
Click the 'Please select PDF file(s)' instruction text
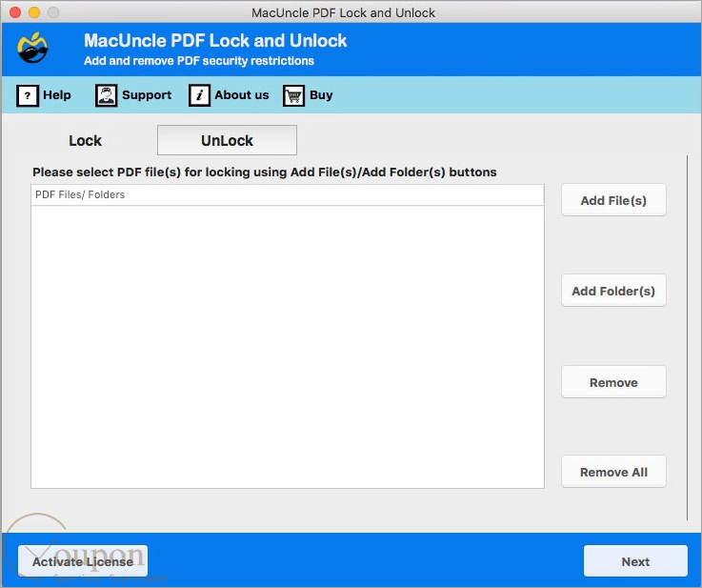265,172
